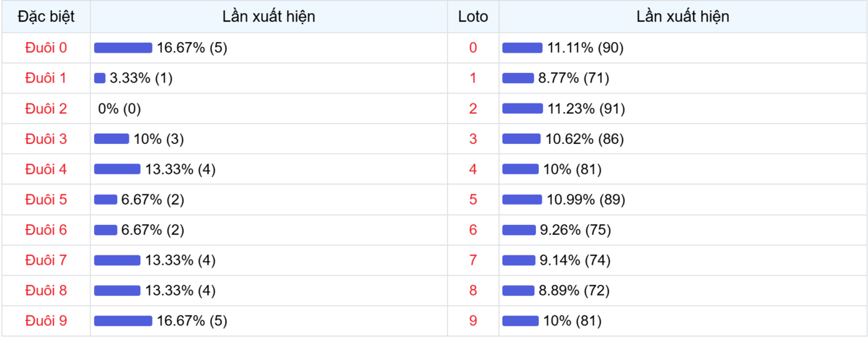Click the 0% (0) value for Đuôi 2
The image size is (868, 337).
[119, 108]
